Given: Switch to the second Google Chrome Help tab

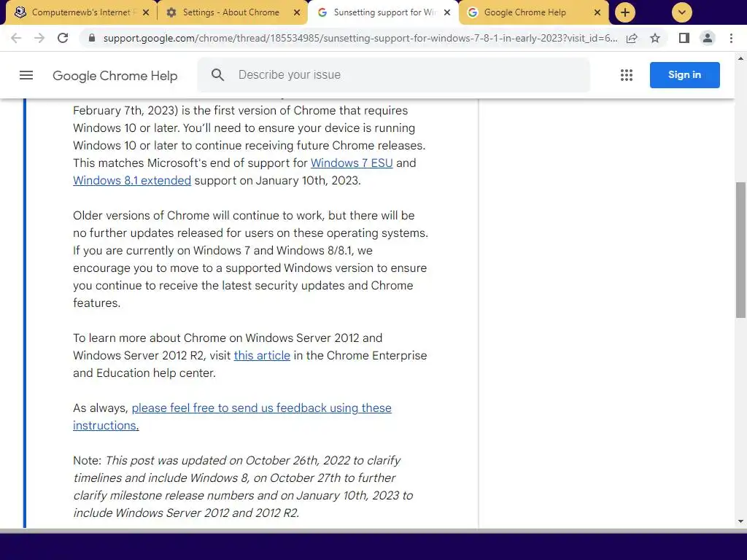Looking at the screenshot, I should (x=533, y=12).
